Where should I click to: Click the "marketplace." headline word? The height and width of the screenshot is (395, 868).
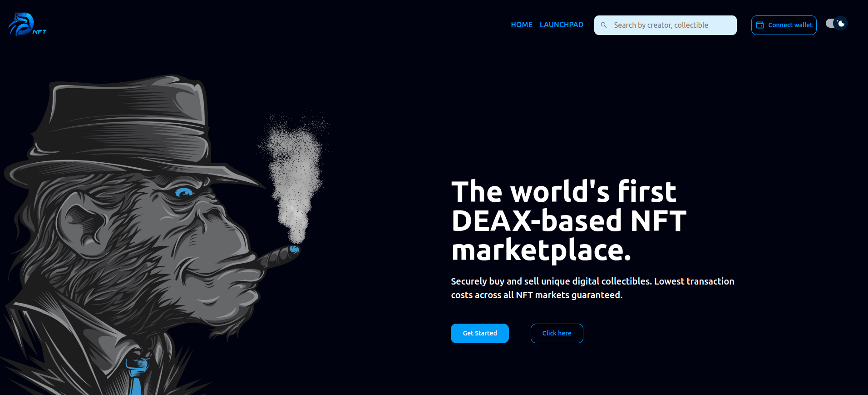click(x=541, y=250)
